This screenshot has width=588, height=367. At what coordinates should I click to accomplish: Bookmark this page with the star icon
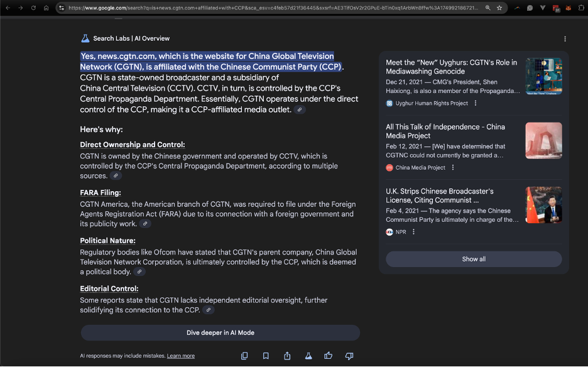tap(499, 8)
